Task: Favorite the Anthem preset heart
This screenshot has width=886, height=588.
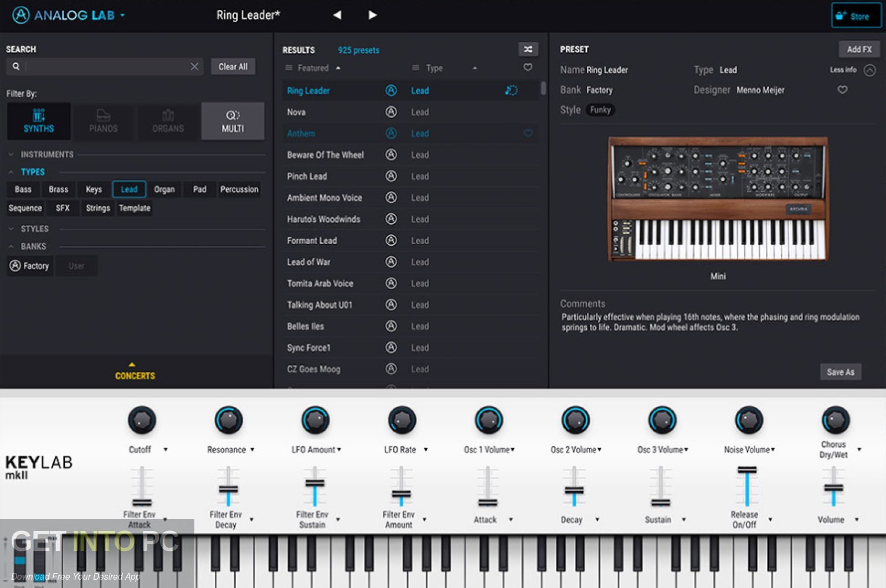Action: tap(528, 133)
